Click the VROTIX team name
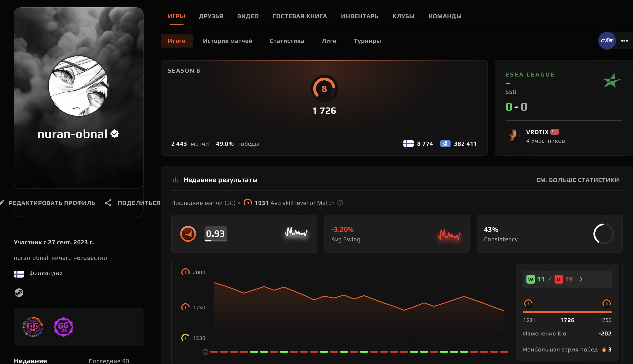The image size is (633, 364). tap(537, 132)
